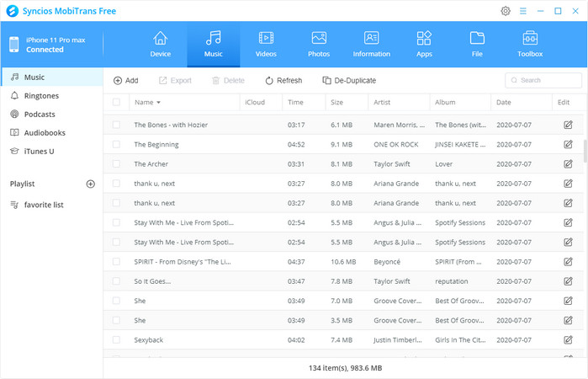Edit Sexyback song info
Screen dimensions: 588x379
click(x=568, y=339)
